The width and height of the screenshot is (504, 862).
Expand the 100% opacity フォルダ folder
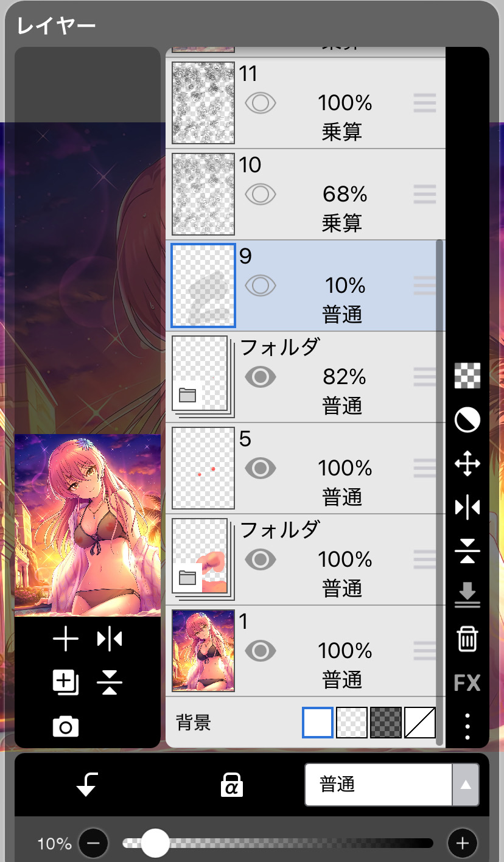click(187, 578)
